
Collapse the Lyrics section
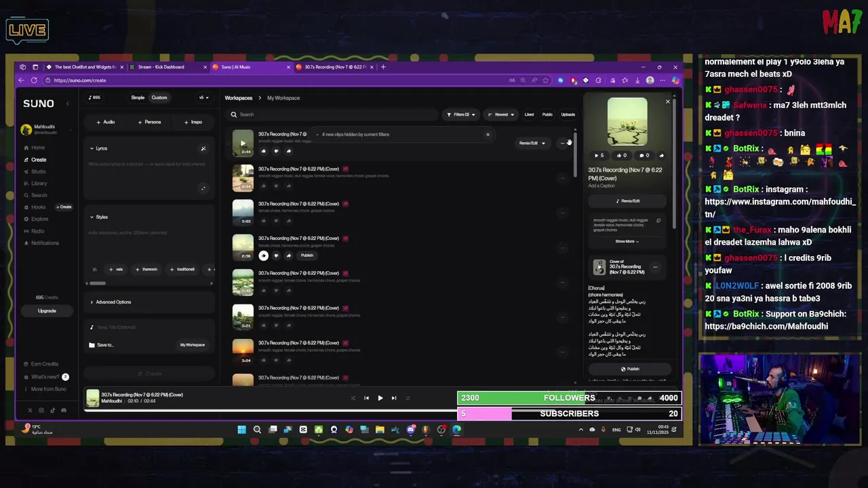pyautogui.click(x=98, y=148)
